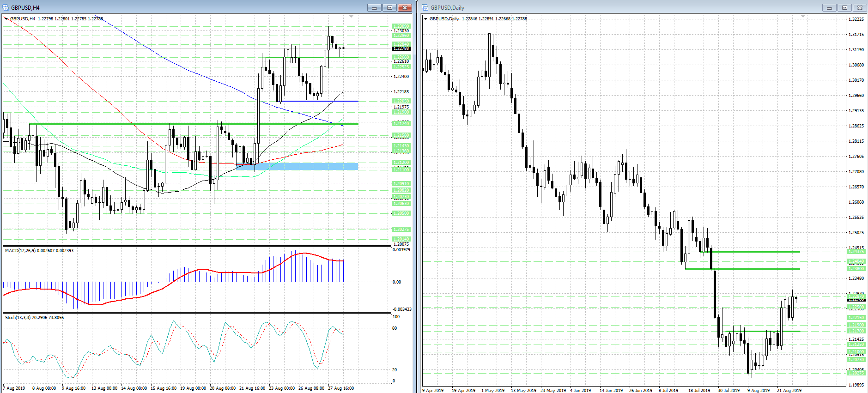Close the GBPUSD,H4 chart window
This screenshot has height=393, width=868.
click(405, 7)
